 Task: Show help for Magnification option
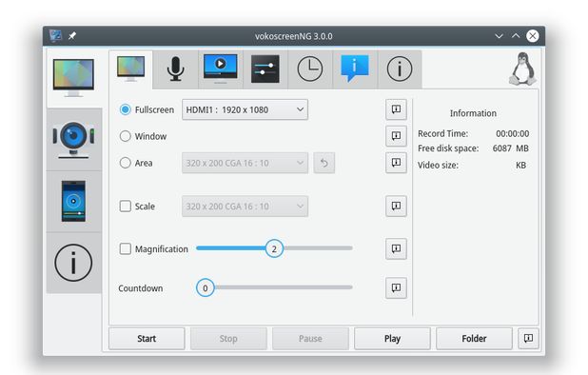tap(396, 249)
